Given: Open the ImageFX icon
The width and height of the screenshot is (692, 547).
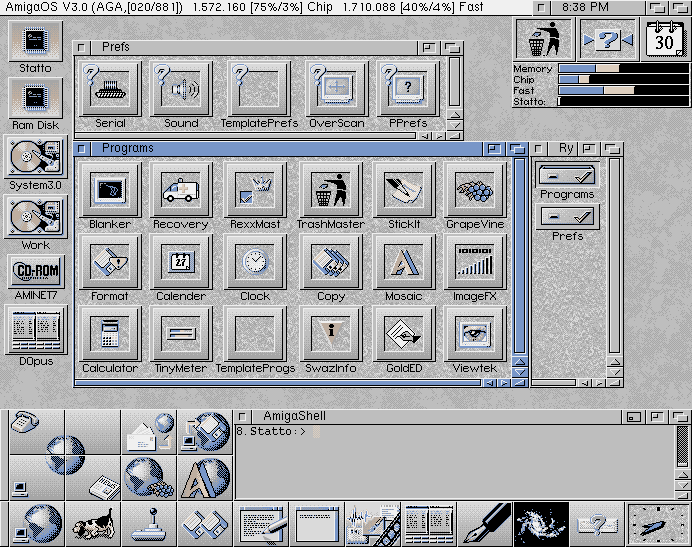Looking at the screenshot, I should coord(475,262).
